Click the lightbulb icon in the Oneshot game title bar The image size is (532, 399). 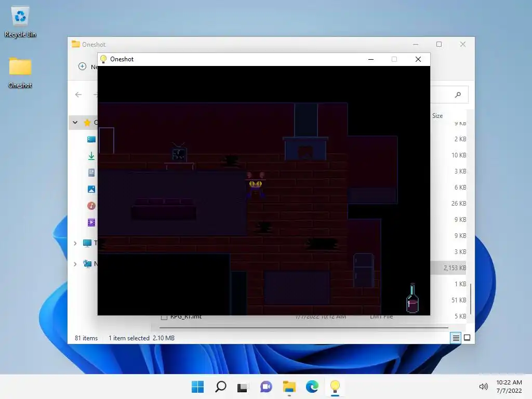(x=103, y=59)
